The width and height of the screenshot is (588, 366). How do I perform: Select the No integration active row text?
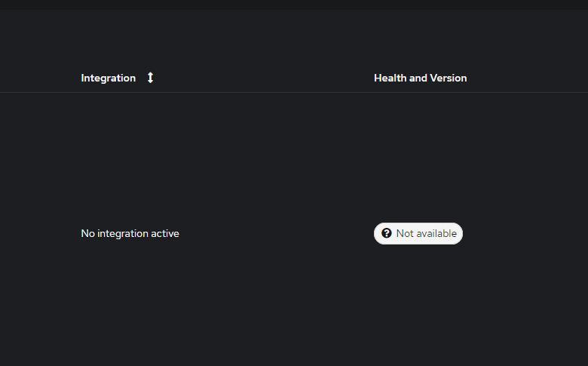coord(130,233)
